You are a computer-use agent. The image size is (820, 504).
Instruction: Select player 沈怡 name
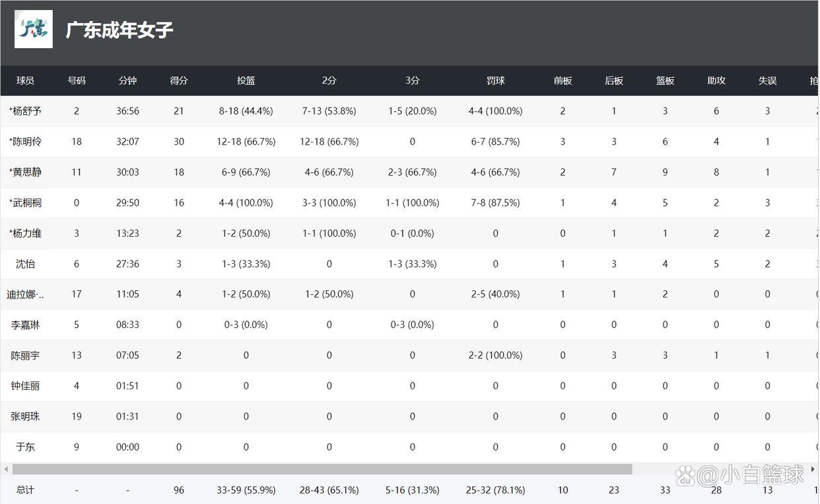[25, 264]
